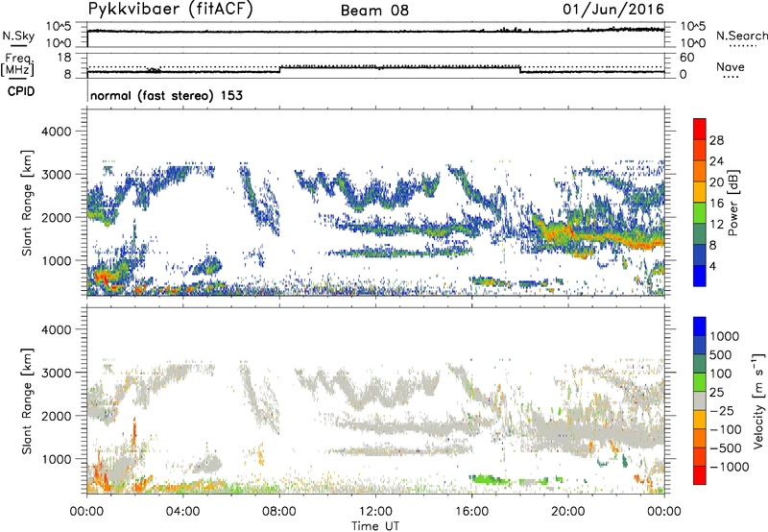This screenshot has height=532, width=768.
Task: Click the frequency step up at 08:00
Action: click(279, 69)
